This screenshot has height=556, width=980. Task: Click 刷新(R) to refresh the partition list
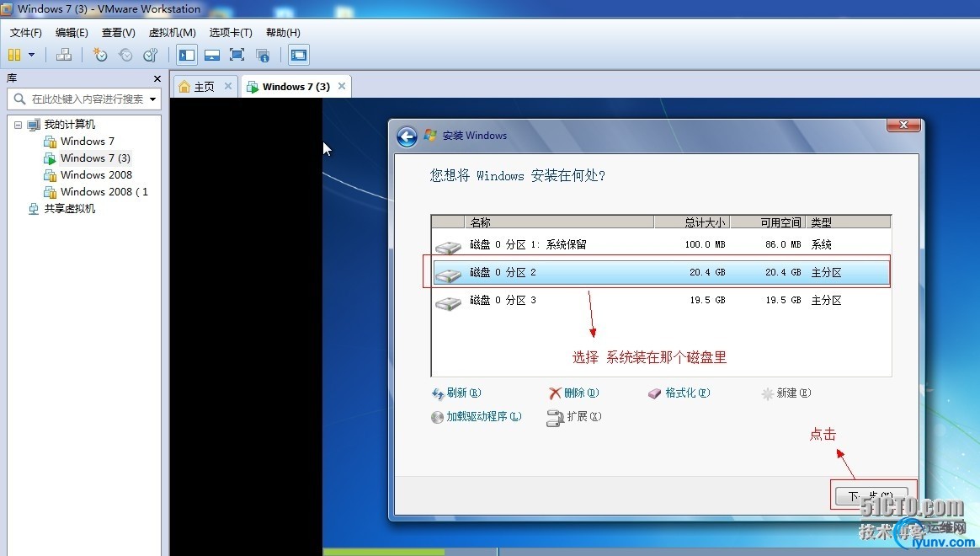click(x=456, y=393)
